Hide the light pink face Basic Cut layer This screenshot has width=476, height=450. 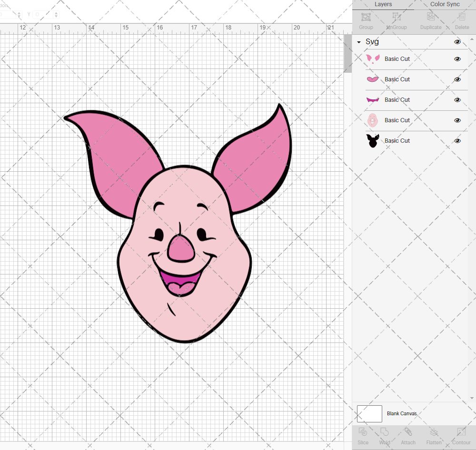click(x=457, y=120)
